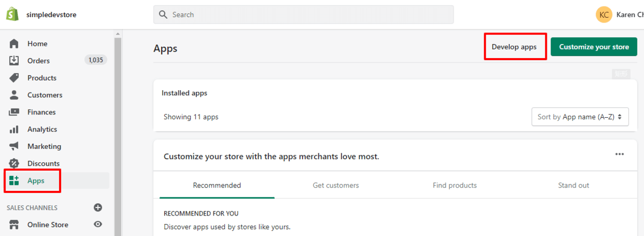This screenshot has width=644, height=236.
Task: Click the Marketing megaphone icon
Action: point(14,146)
